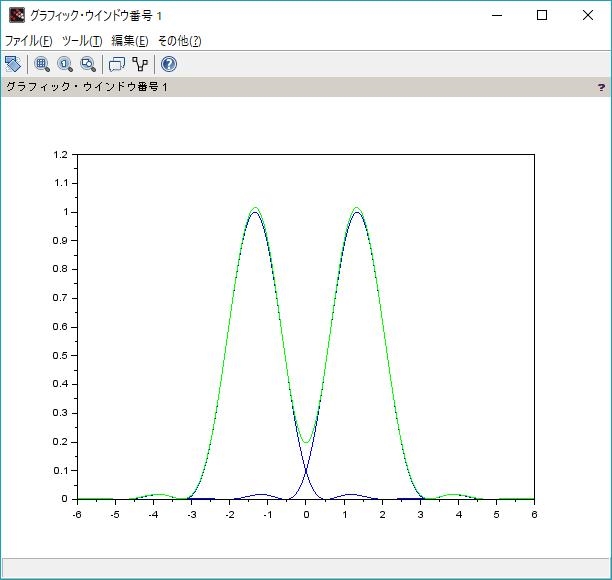Click the x-axis label -3
612x580 pixels.
pyautogui.click(x=192, y=514)
